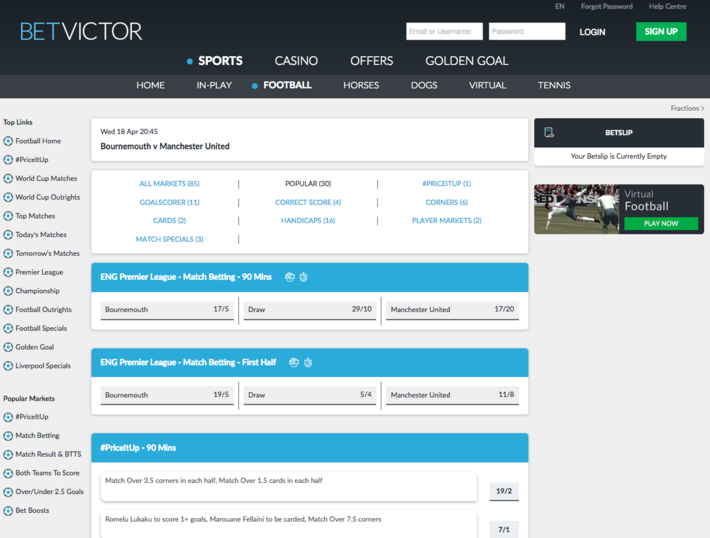
Task: Click Play Now on Virtual Football banner
Action: coord(661,223)
